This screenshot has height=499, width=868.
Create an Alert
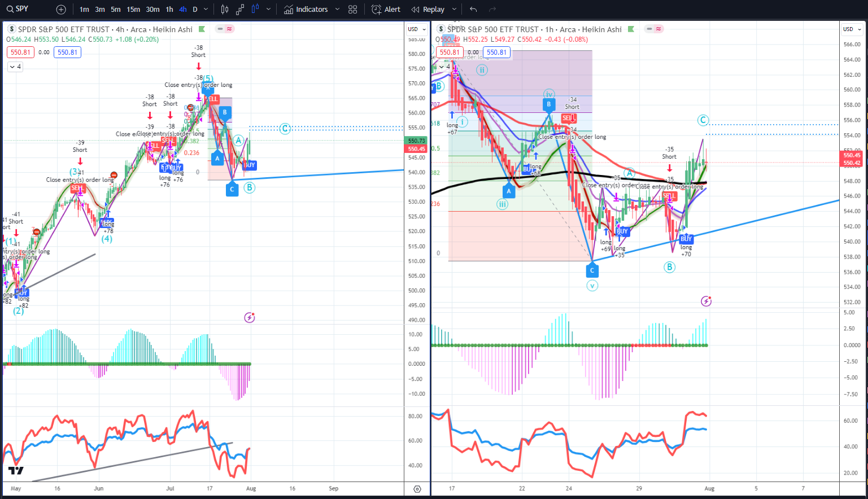pyautogui.click(x=386, y=10)
